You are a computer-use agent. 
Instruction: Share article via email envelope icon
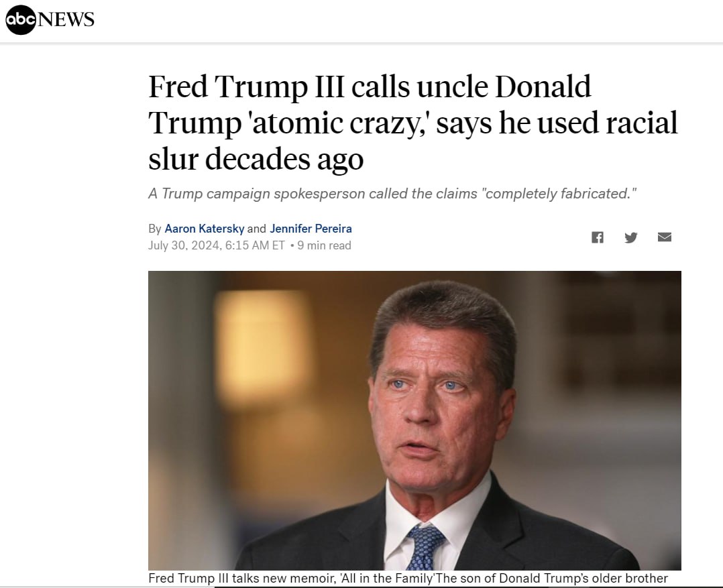pos(665,237)
